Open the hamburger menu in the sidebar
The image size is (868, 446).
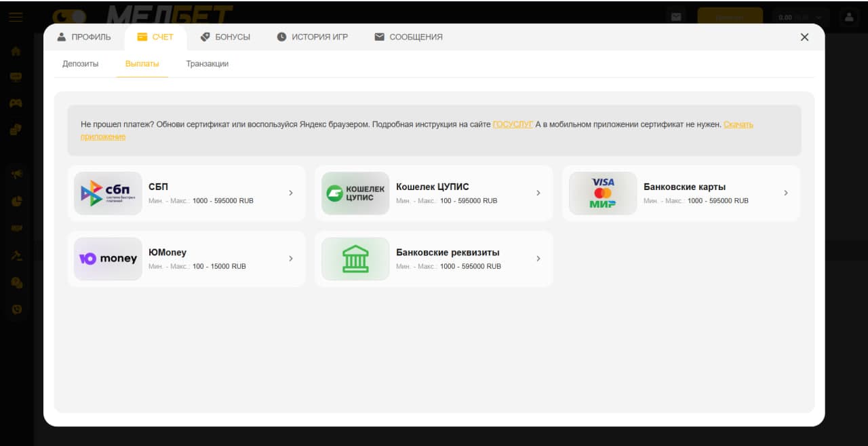point(16,17)
